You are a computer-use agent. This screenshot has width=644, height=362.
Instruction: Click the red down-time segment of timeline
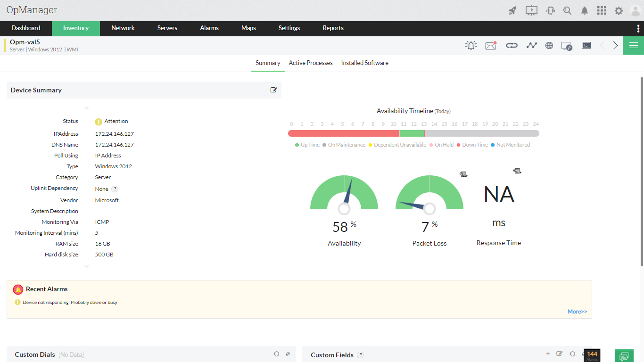(x=344, y=133)
